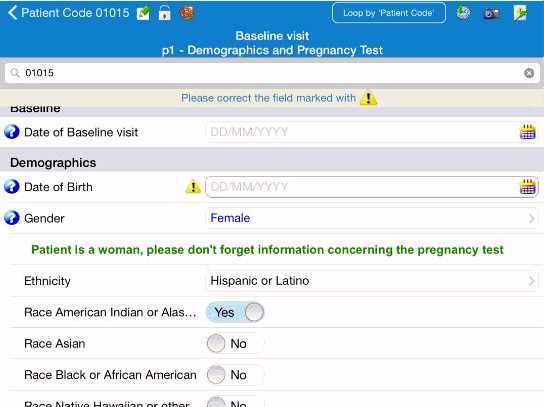This screenshot has width=544, height=407.
Task: Clear the search field with the X button
Action: (529, 73)
